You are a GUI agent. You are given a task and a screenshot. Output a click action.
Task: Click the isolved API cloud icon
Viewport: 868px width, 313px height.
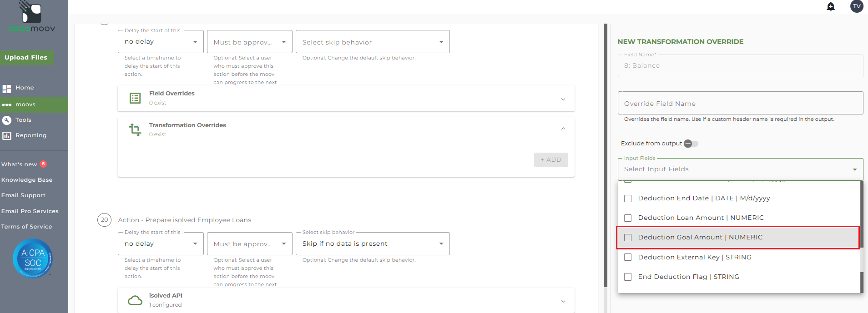pyautogui.click(x=135, y=300)
